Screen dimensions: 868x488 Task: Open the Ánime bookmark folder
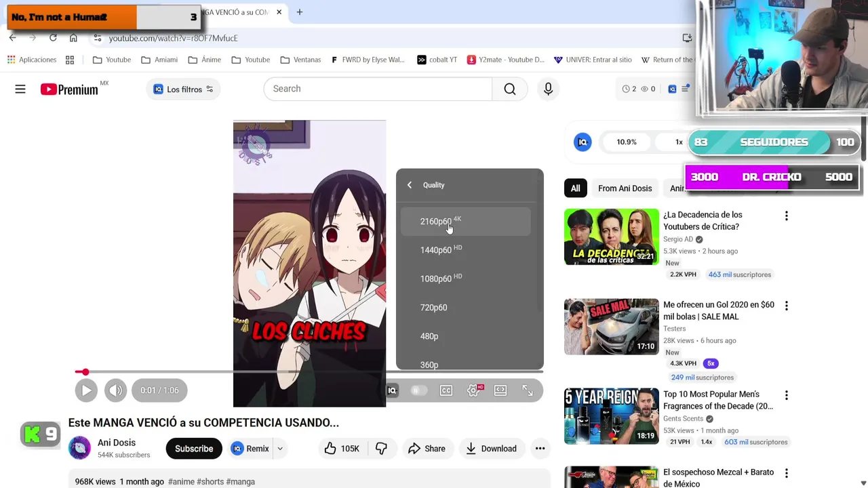(204, 60)
